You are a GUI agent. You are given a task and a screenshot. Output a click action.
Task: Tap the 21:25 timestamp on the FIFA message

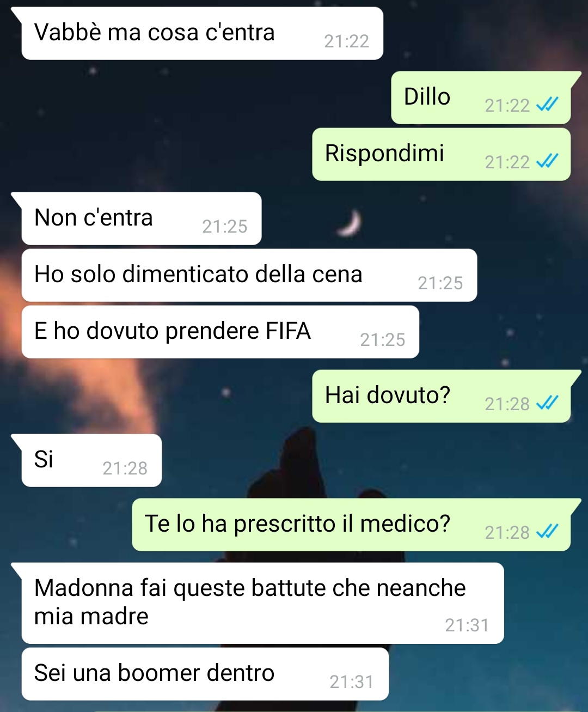point(383,339)
